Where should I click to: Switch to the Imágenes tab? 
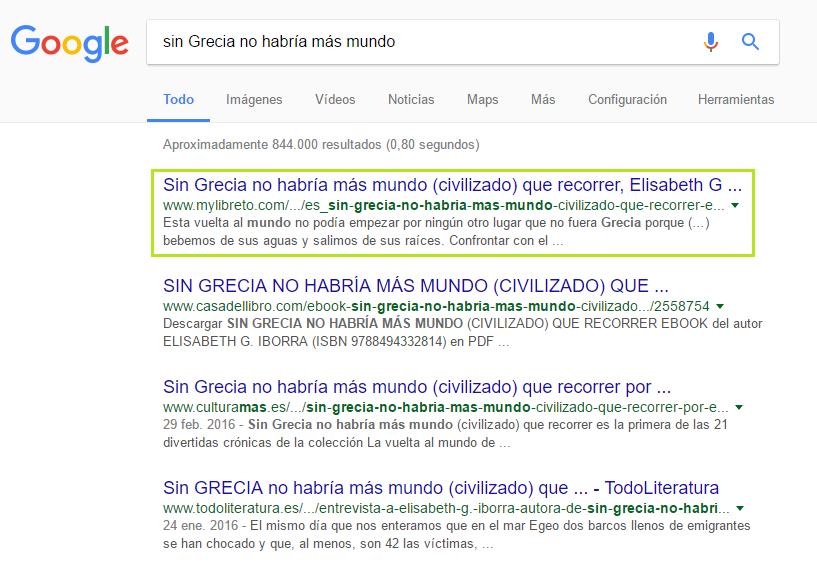click(x=254, y=100)
